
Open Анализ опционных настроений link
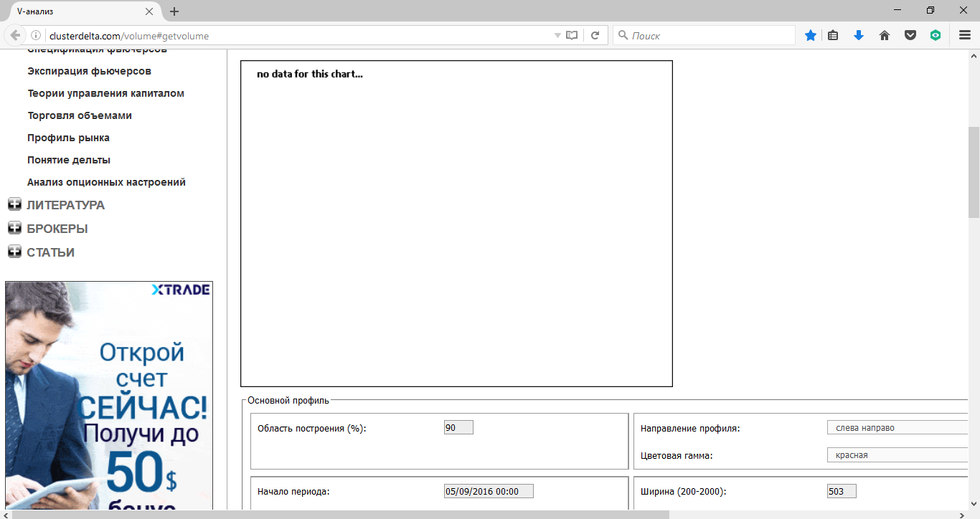pyautogui.click(x=107, y=182)
